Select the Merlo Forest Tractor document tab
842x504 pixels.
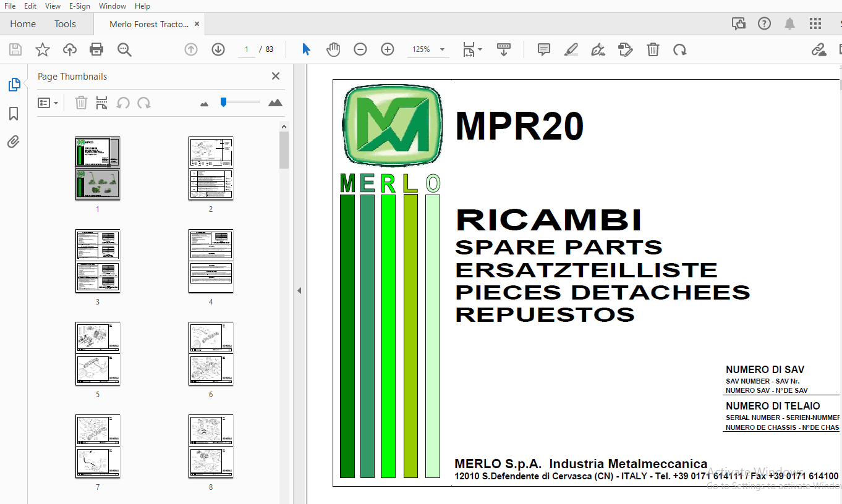[x=149, y=24]
